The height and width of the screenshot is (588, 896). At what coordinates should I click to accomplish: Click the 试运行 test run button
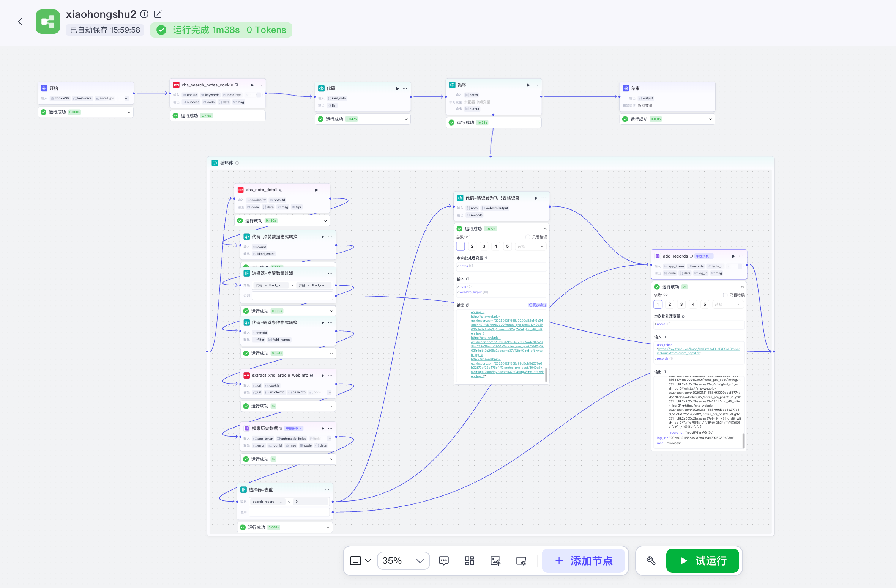pyautogui.click(x=702, y=561)
